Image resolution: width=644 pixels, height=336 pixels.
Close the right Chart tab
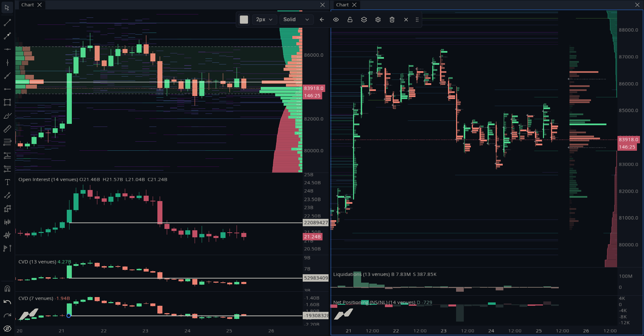click(x=354, y=5)
